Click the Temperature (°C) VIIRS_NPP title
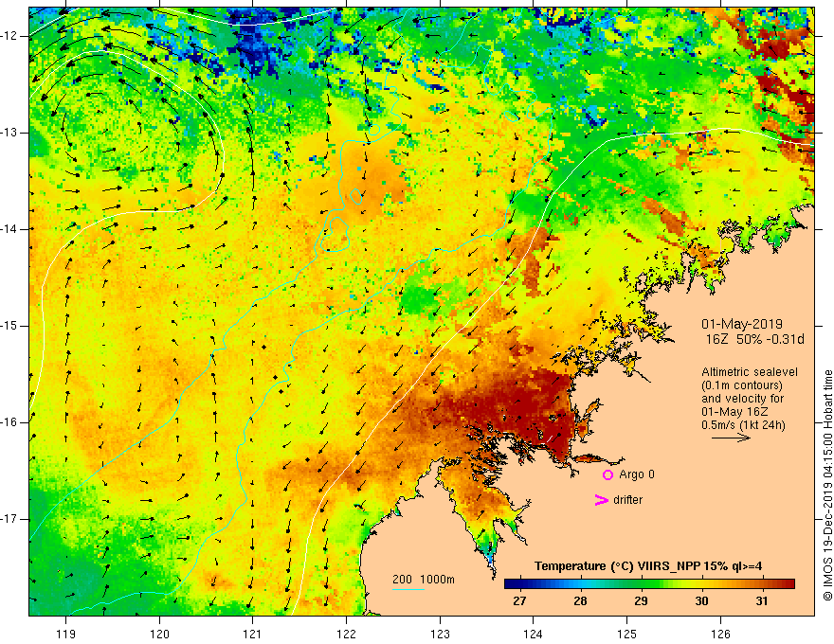The height and width of the screenshot is (644, 834). [648, 566]
